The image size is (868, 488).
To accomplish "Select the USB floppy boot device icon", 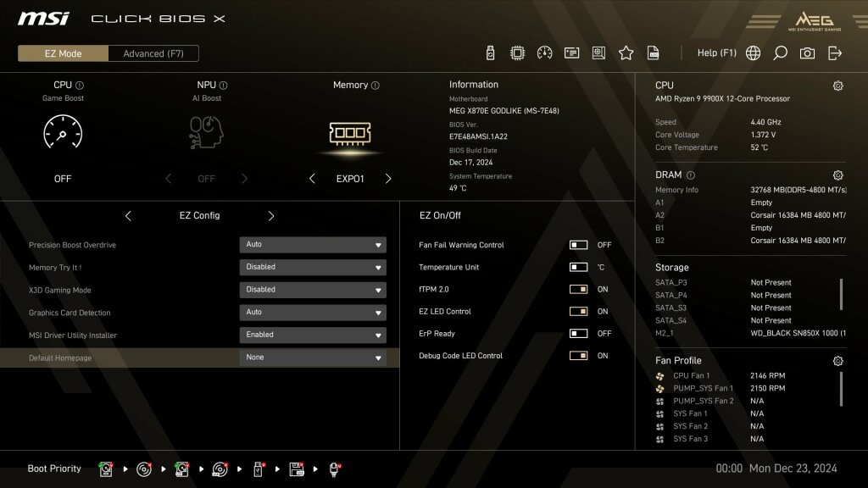I will click(x=297, y=469).
